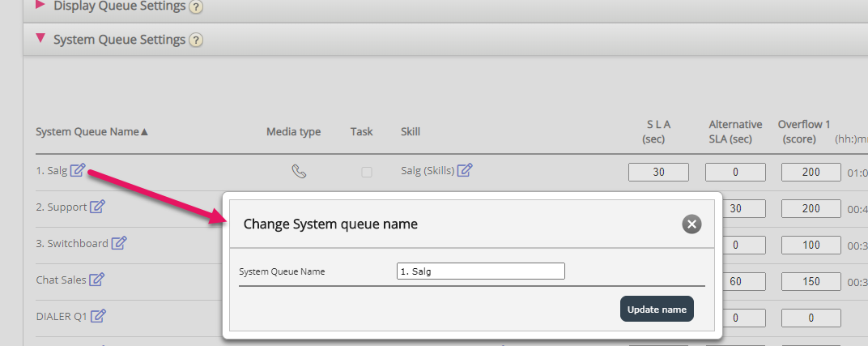Click SLA field showing 30 for Salg
868x346 pixels.
[x=658, y=172]
